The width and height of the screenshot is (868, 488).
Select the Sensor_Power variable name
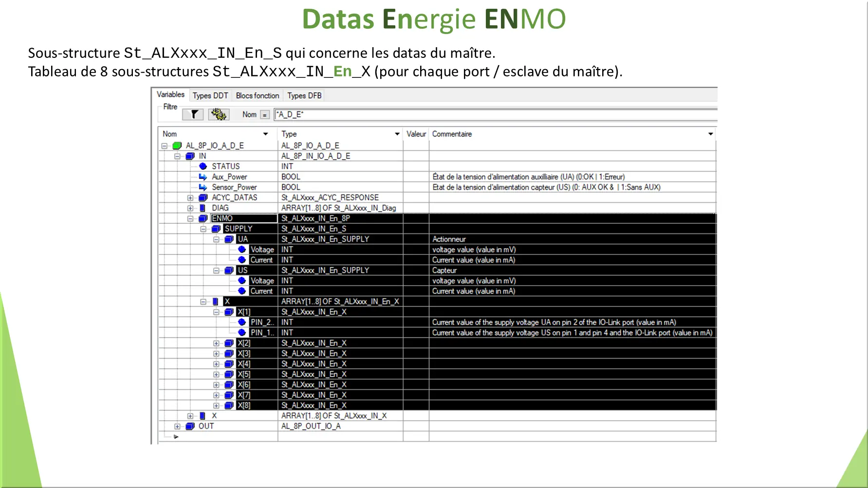point(234,187)
